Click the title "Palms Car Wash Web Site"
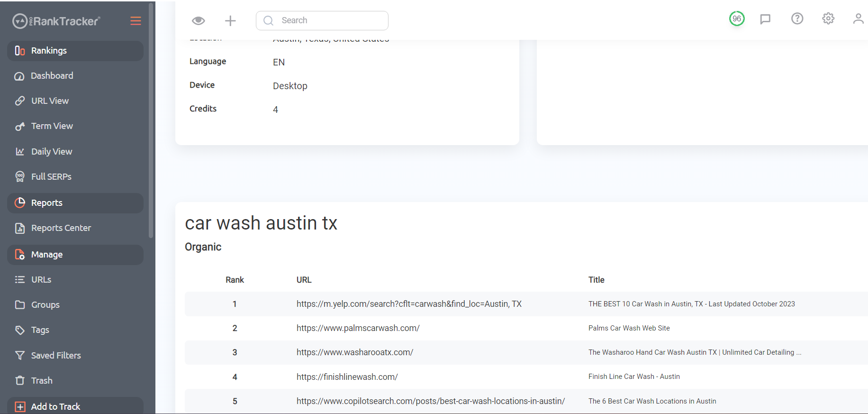This screenshot has width=868, height=414. [x=629, y=328]
